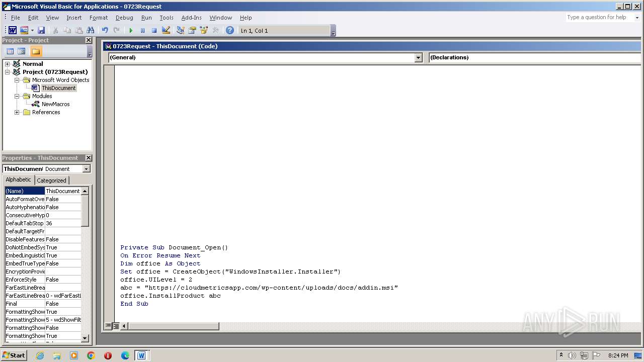This screenshot has height=362, width=644.
Task: Click the Insert UserForm icon
Action: pyautogui.click(x=24, y=31)
